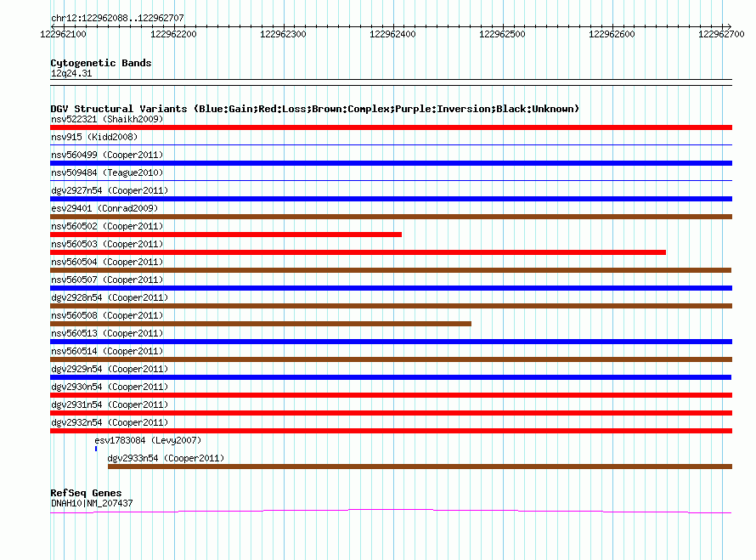Click the dgv2927n54 (Cooper2011) label
The height and width of the screenshot is (560, 756).
pyautogui.click(x=110, y=190)
